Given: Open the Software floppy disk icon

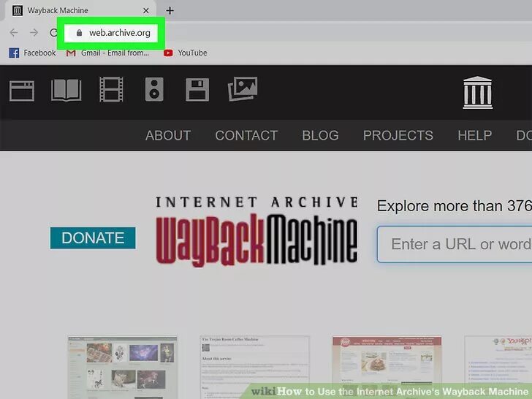Looking at the screenshot, I should coord(197,90).
